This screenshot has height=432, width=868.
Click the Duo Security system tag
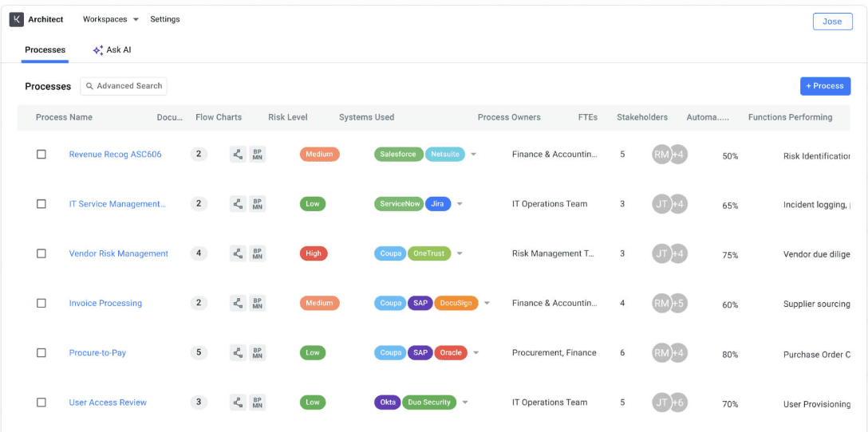coord(429,403)
